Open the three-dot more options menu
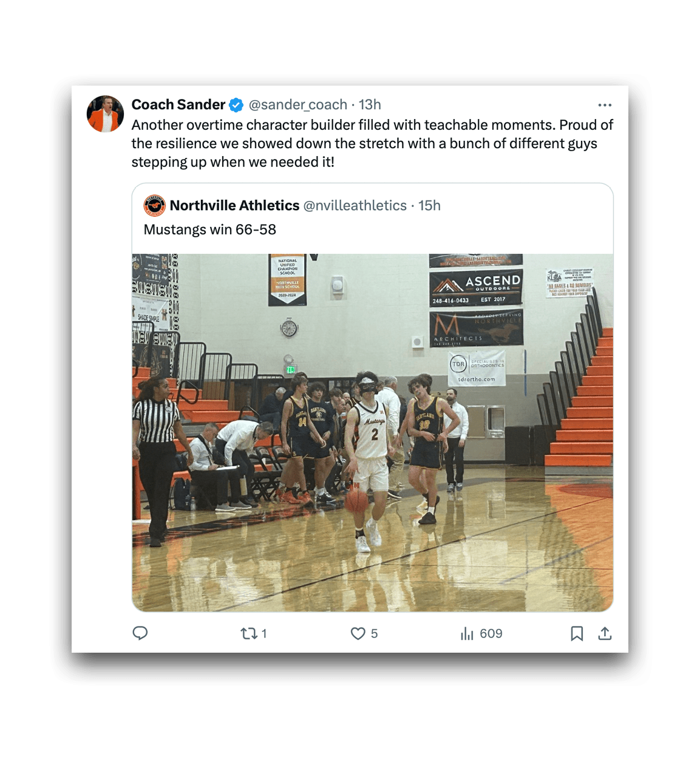Viewport: 700px width, 782px height. (x=605, y=105)
